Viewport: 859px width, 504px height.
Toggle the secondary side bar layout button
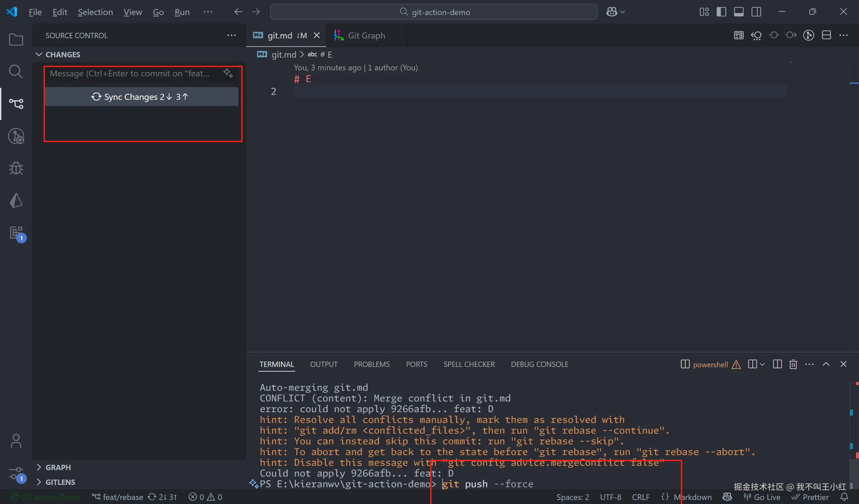[756, 12]
